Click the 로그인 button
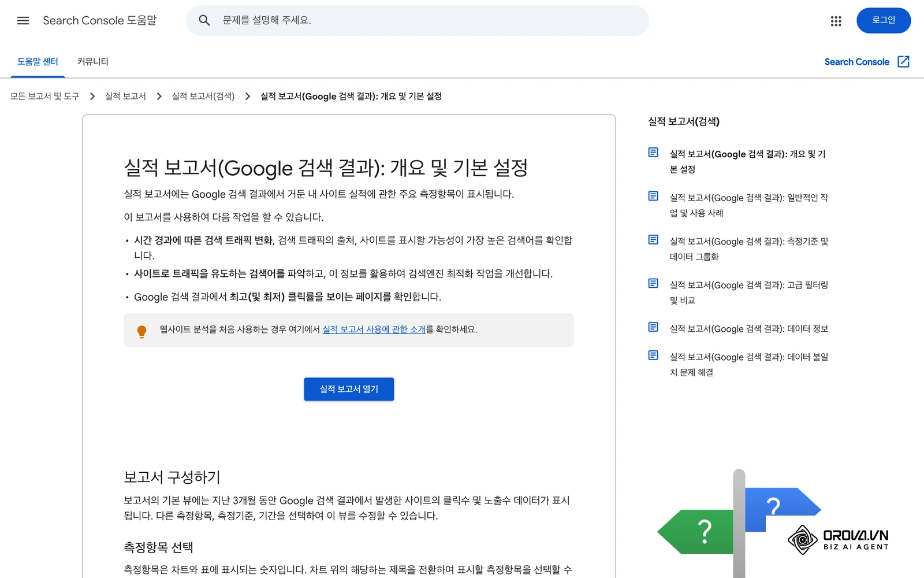 (x=884, y=21)
